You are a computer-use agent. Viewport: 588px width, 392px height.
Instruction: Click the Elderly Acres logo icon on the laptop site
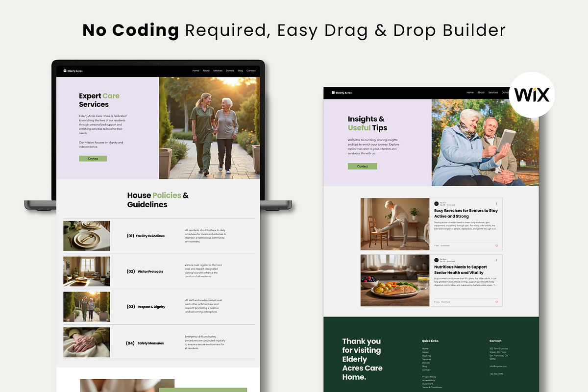[65, 71]
